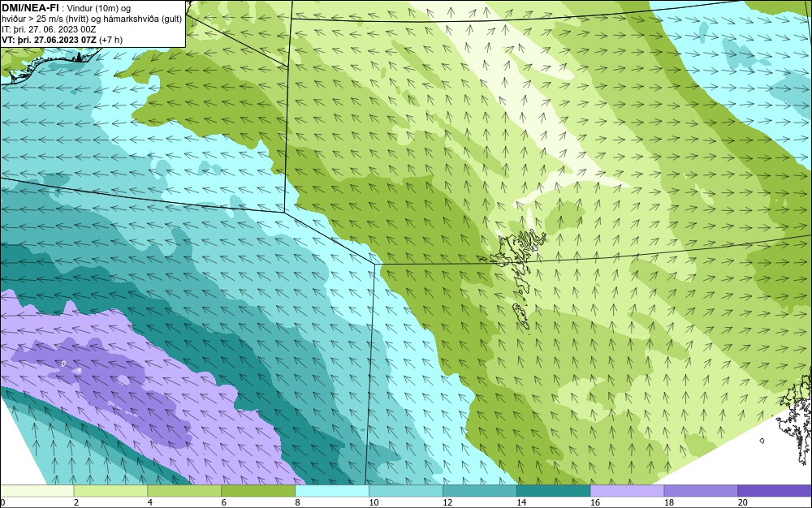The image size is (812, 508).
Task: Click the light cyan 8–10 m/s legend swatch
Action: click(x=332, y=490)
